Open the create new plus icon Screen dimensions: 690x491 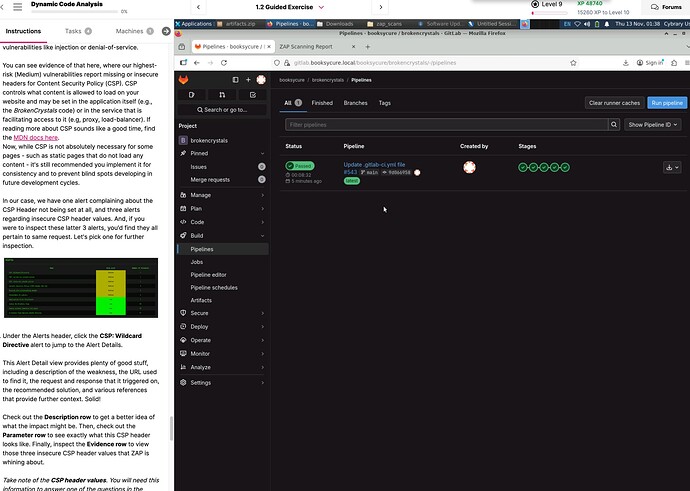pos(248,79)
